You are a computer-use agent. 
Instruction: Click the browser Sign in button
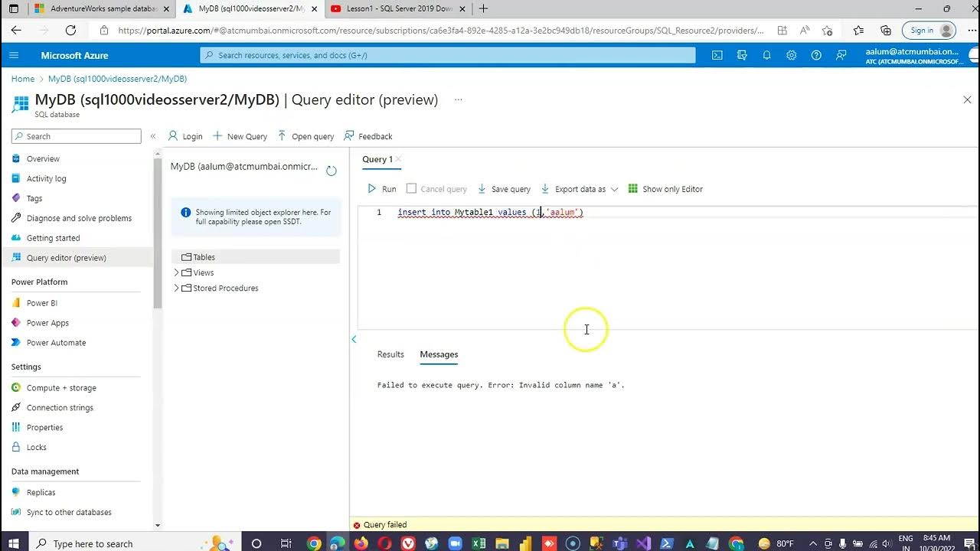tap(929, 31)
